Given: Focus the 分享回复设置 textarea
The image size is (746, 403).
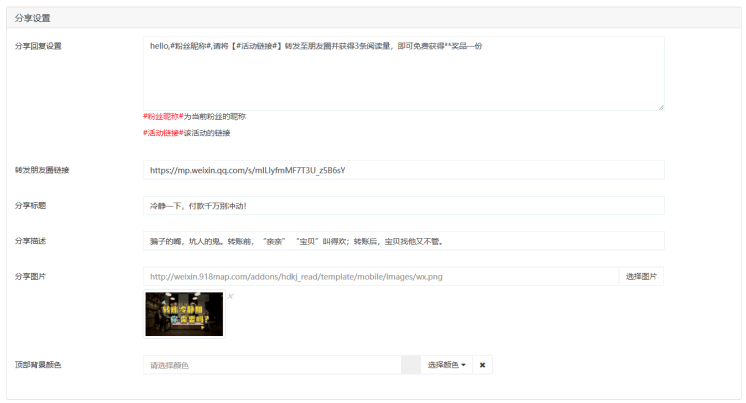Looking at the screenshot, I should 403,74.
